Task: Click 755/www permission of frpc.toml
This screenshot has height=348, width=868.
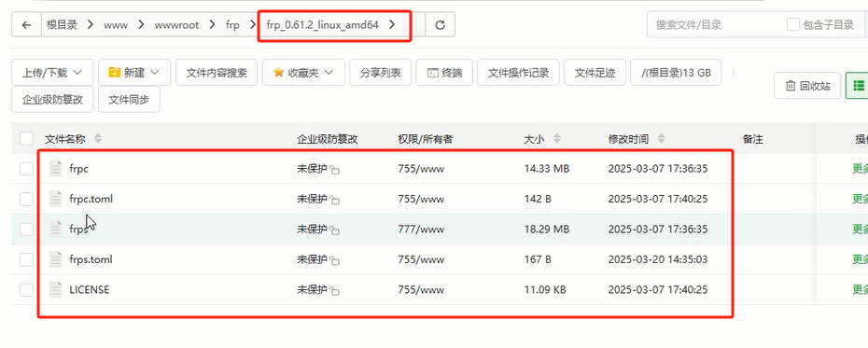Action: pos(421,199)
